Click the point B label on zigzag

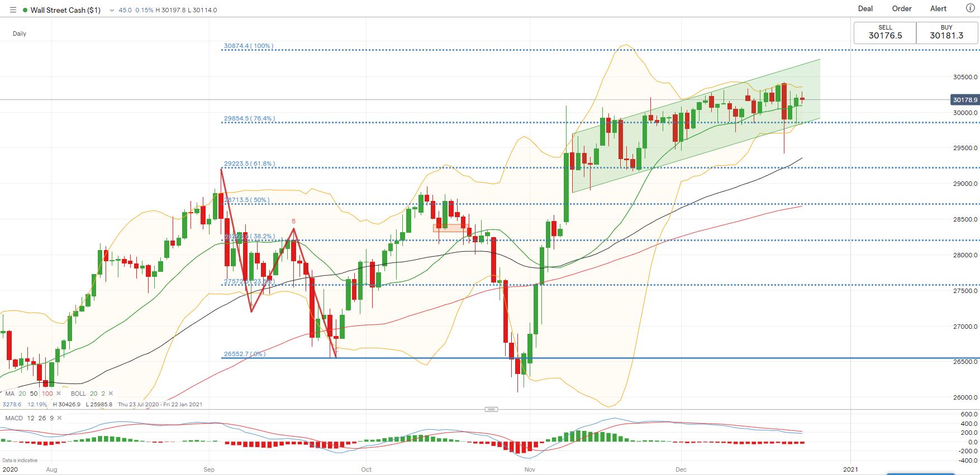[x=294, y=222]
